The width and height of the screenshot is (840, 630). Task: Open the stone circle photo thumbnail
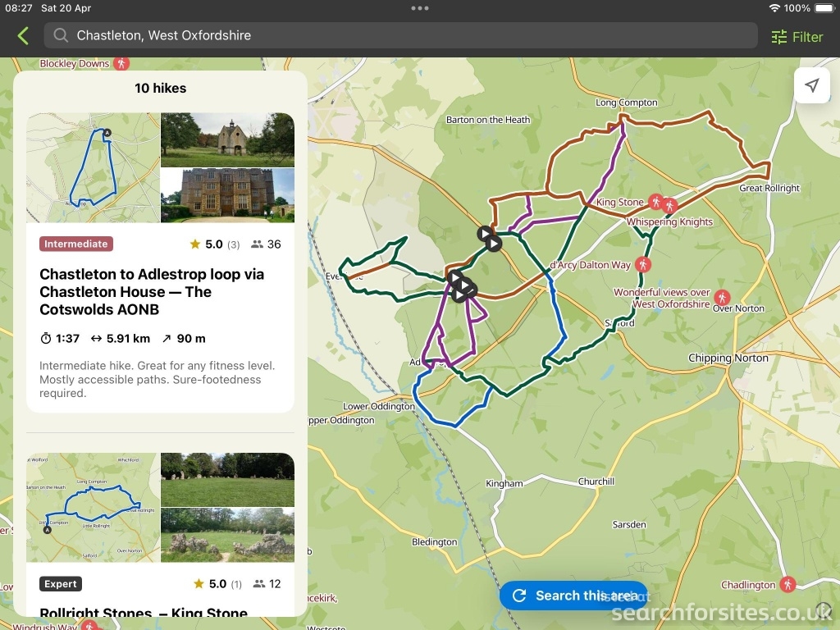click(227, 480)
